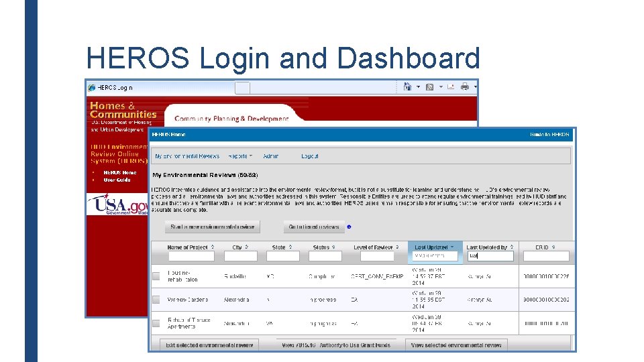This screenshot has height=362, width=644.
Task: Check the Housing rehabilitation row checkbox
Action: [156, 276]
